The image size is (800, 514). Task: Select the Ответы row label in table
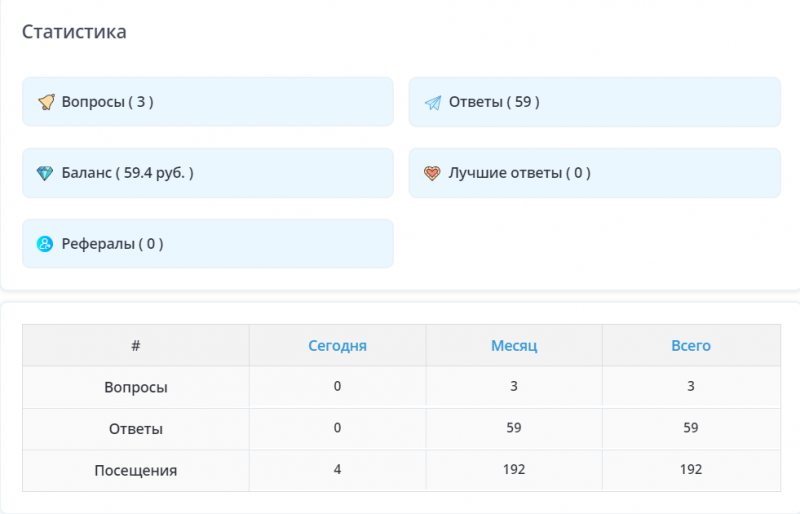click(136, 428)
